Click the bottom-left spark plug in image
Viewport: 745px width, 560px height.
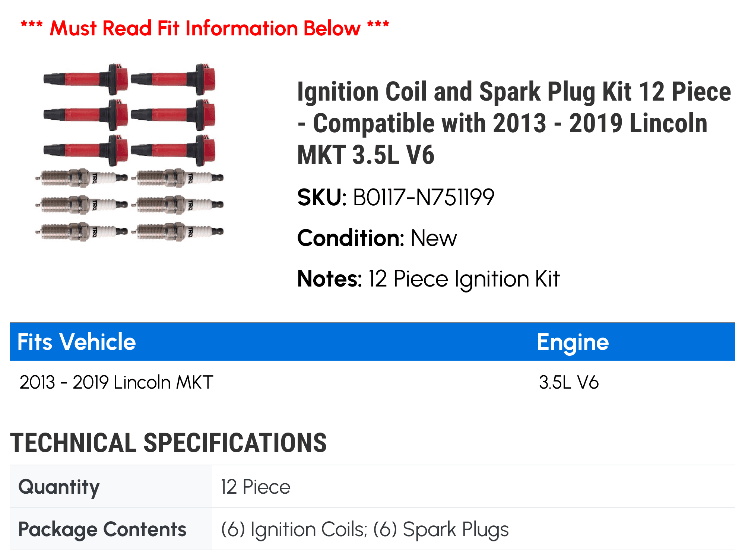[82, 231]
